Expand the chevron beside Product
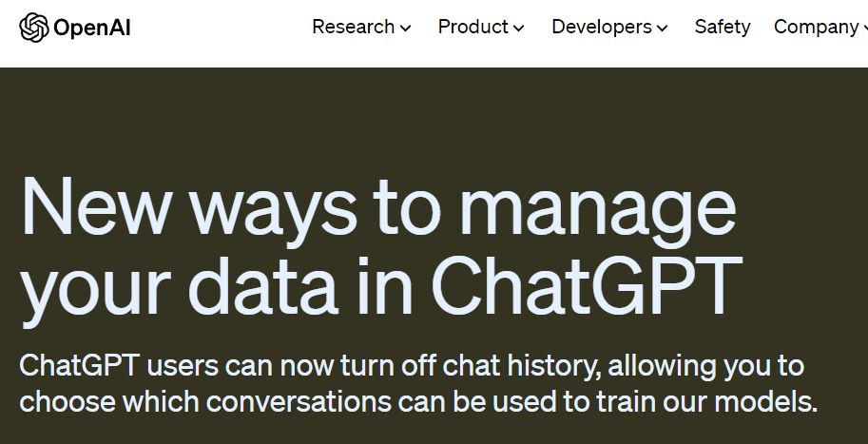 pyautogui.click(x=519, y=29)
